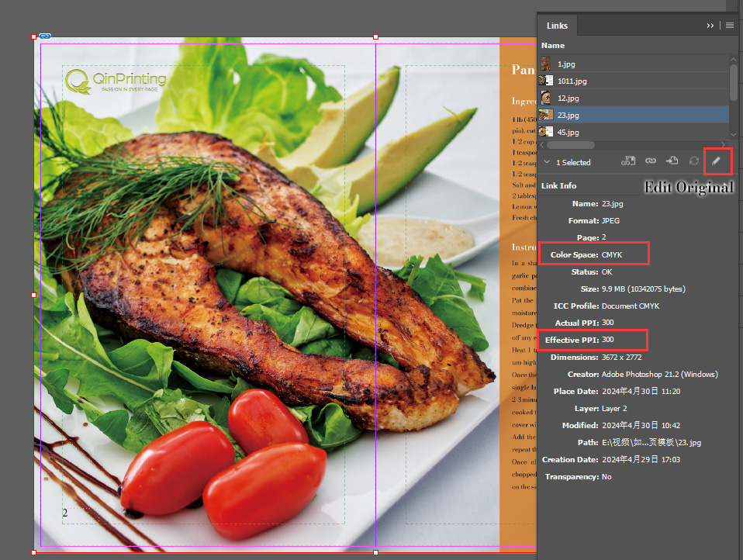Click the top-left frame handle on the image
The height and width of the screenshot is (560, 743).
coord(33,36)
